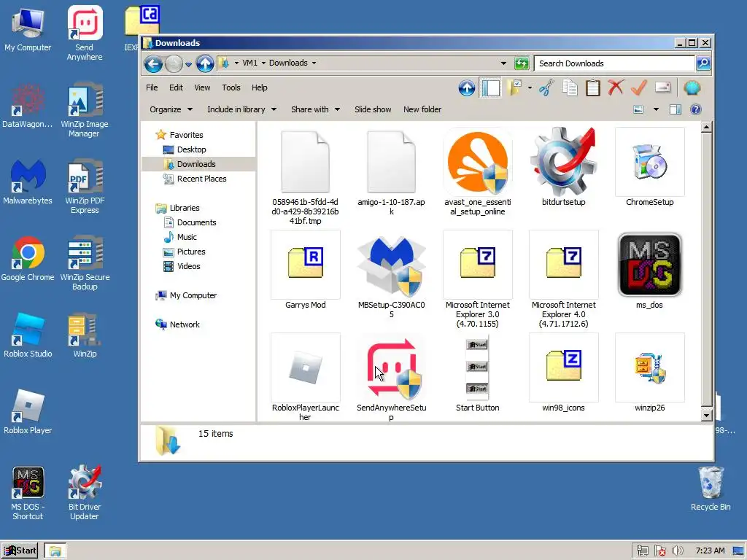Select Music library
This screenshot has height=560, width=747.
point(187,237)
